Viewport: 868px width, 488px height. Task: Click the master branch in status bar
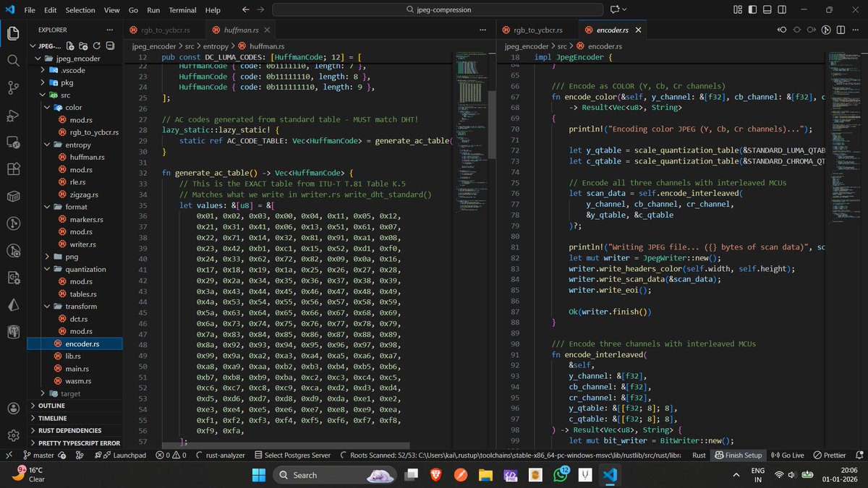tap(38, 455)
